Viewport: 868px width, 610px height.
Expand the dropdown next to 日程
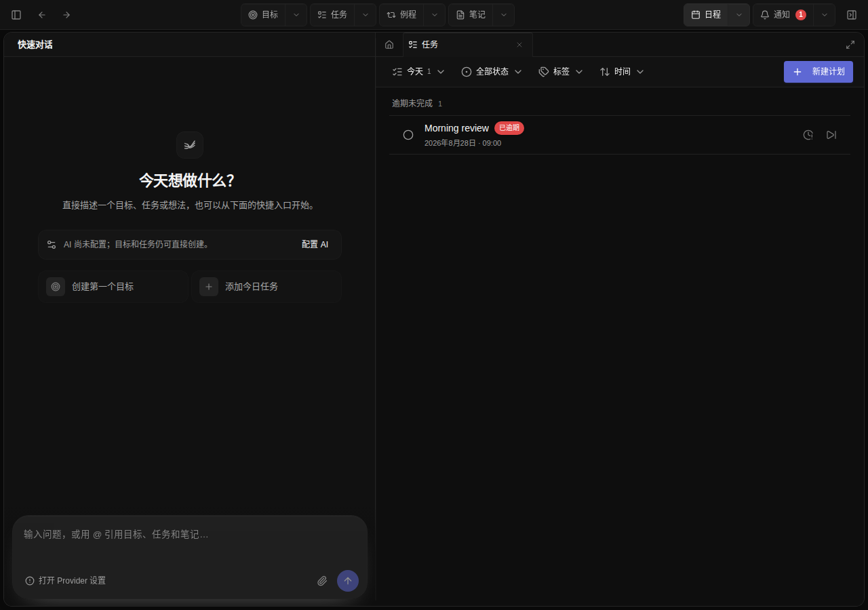pyautogui.click(x=739, y=15)
